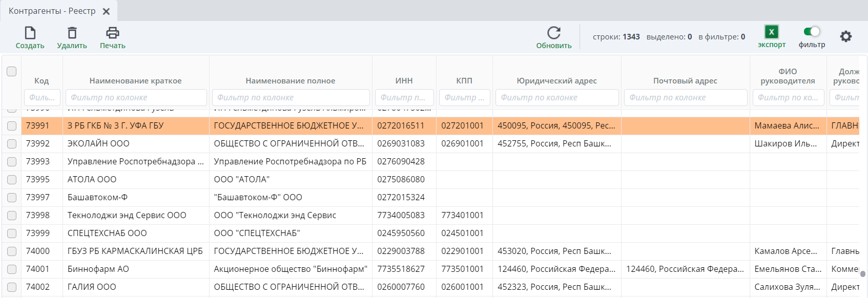Focus the Почтовый адрес filter field
Image resolution: width=868 pixels, height=298 pixels.
point(686,97)
